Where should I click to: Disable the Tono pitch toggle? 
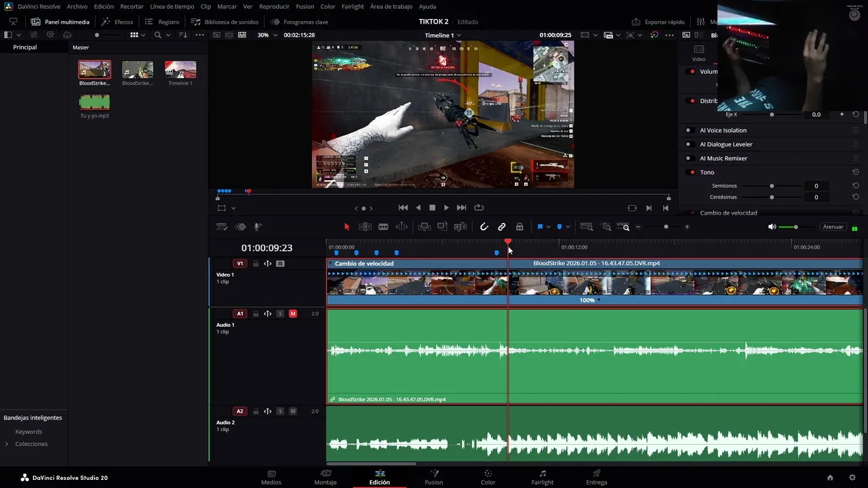point(691,172)
